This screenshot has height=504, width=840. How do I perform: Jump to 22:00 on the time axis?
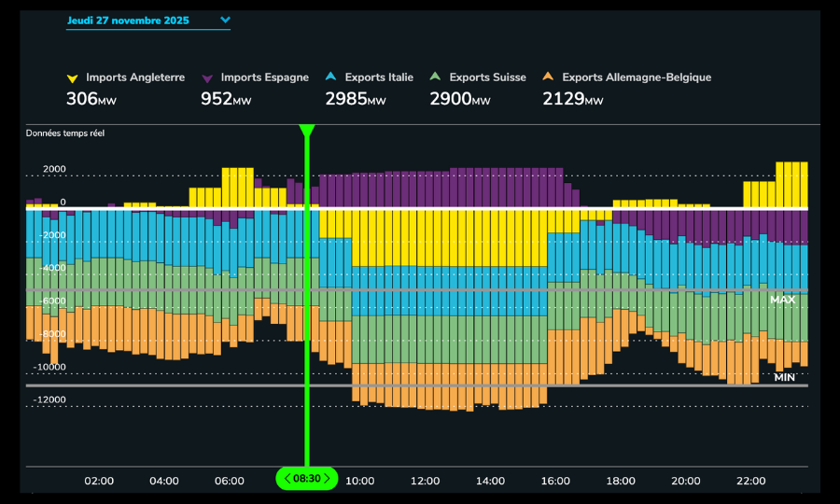point(750,481)
